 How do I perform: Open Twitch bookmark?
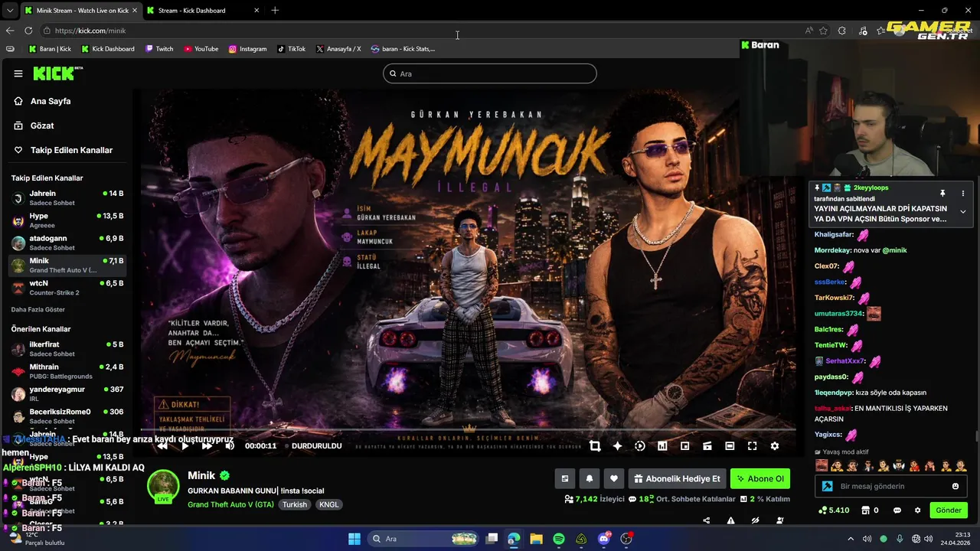(159, 49)
